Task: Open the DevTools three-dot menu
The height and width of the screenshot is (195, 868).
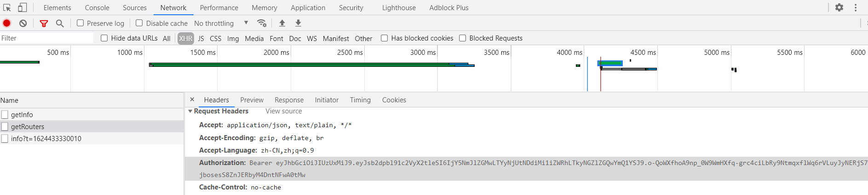Action: (856, 7)
